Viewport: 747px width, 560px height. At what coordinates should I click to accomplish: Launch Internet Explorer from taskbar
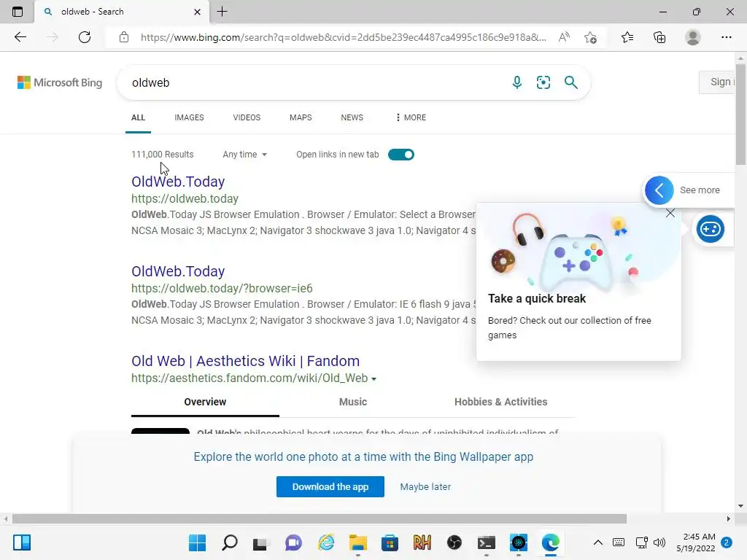pos(326,542)
